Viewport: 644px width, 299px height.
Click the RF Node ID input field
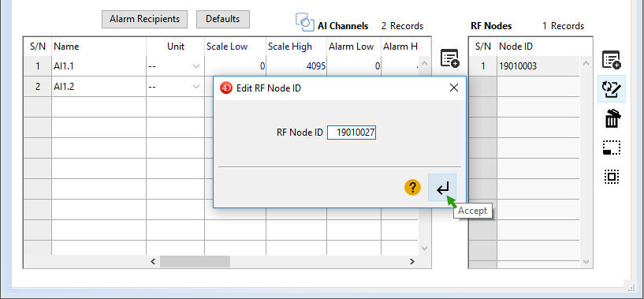click(x=352, y=133)
